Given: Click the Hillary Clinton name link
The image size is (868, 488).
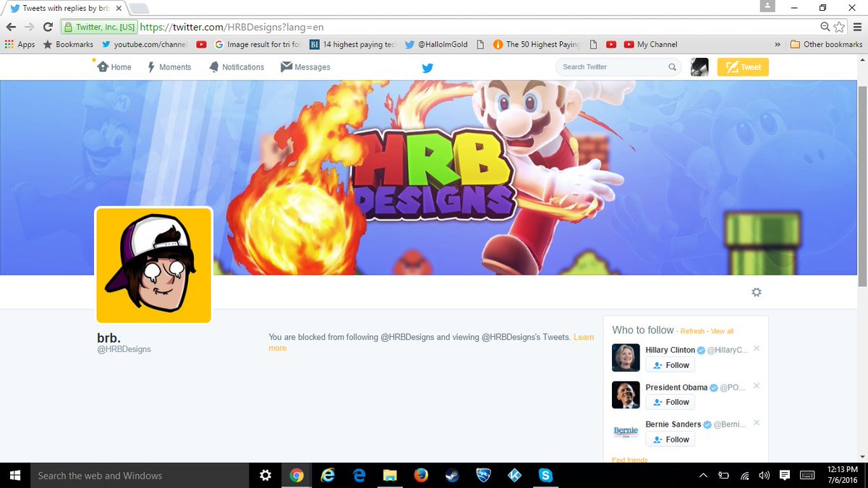Looking at the screenshot, I should click(671, 350).
